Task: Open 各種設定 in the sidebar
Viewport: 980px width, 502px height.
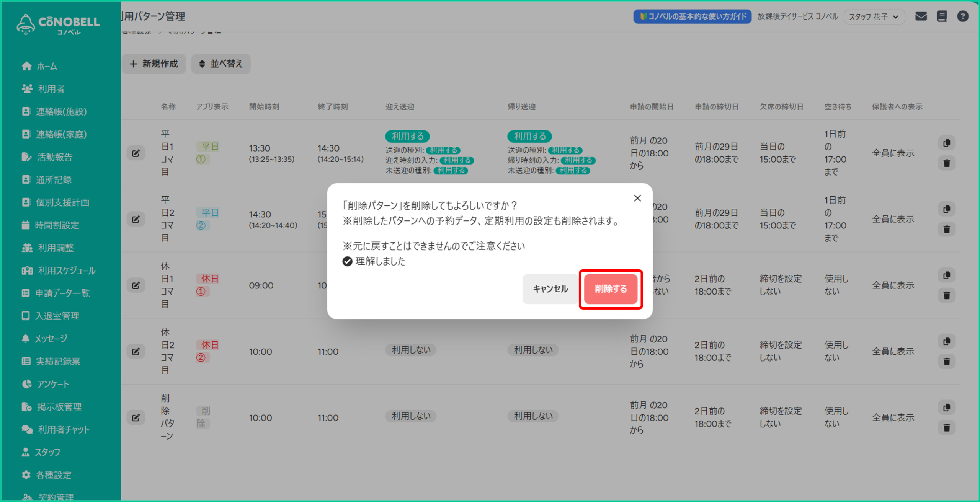Action: pos(53,475)
